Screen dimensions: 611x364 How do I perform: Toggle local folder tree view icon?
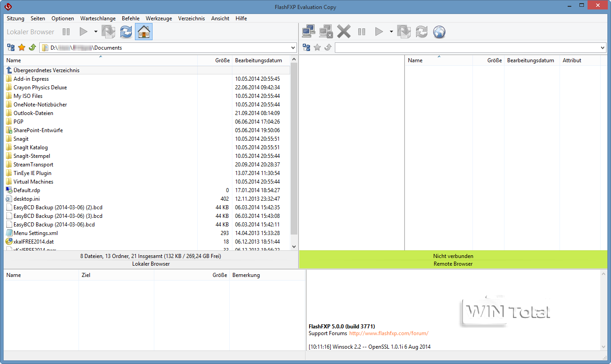tap(11, 47)
